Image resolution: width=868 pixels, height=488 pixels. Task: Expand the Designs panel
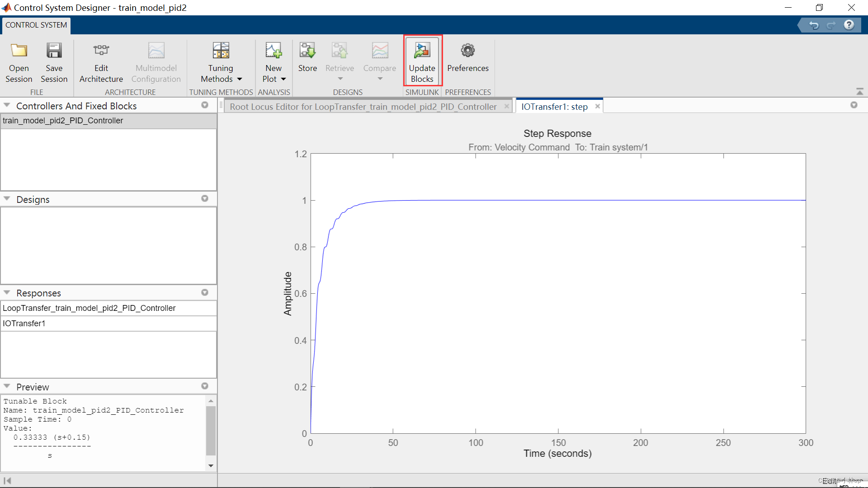coord(8,199)
